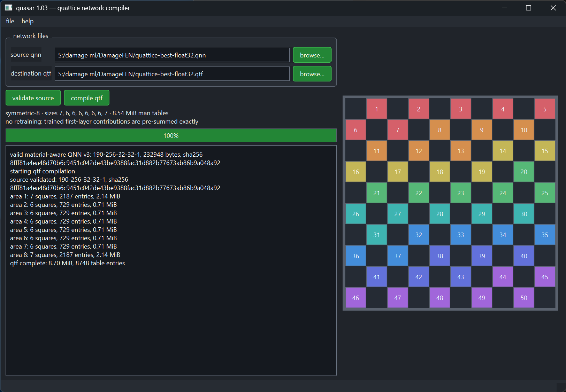Select blue board square 36
This screenshot has width=566, height=392.
[x=355, y=256]
